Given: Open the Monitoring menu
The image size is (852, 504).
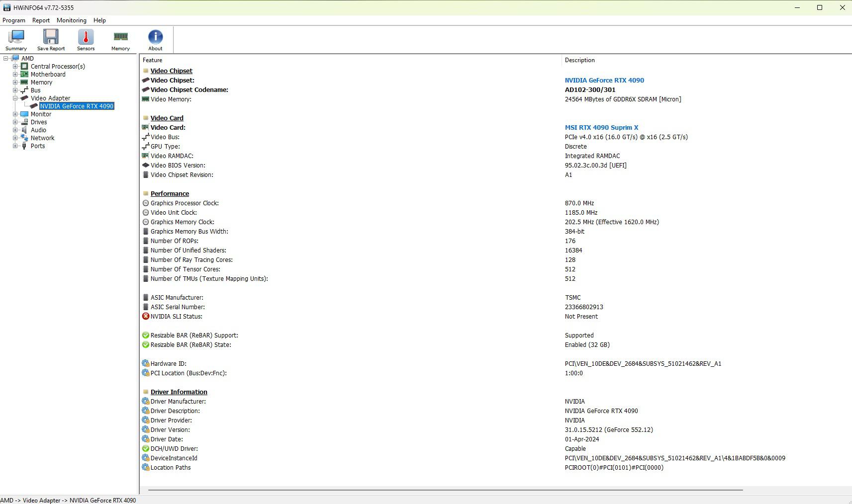Looking at the screenshot, I should click(71, 20).
